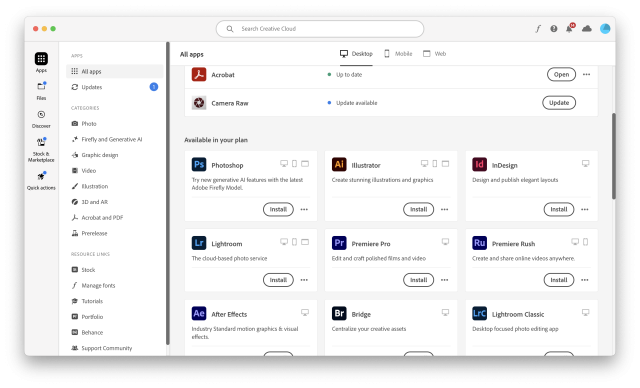640x388 pixels.
Task: Open cloud sync status icon
Action: 587,29
